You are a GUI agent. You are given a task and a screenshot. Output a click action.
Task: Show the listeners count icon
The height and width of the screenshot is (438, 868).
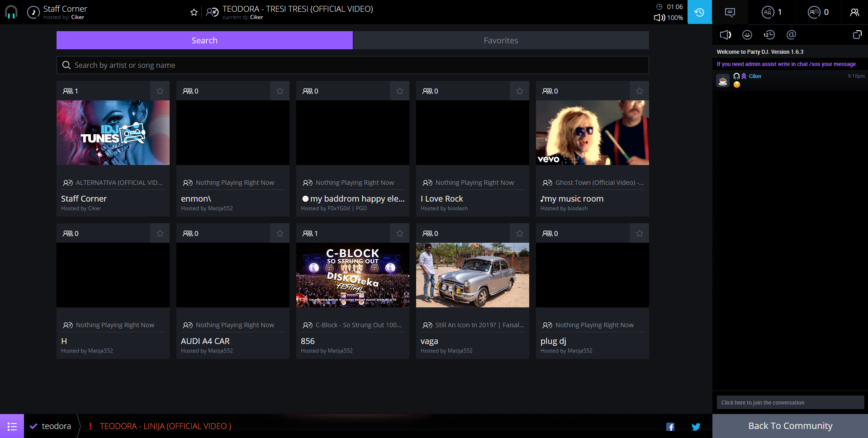768,12
